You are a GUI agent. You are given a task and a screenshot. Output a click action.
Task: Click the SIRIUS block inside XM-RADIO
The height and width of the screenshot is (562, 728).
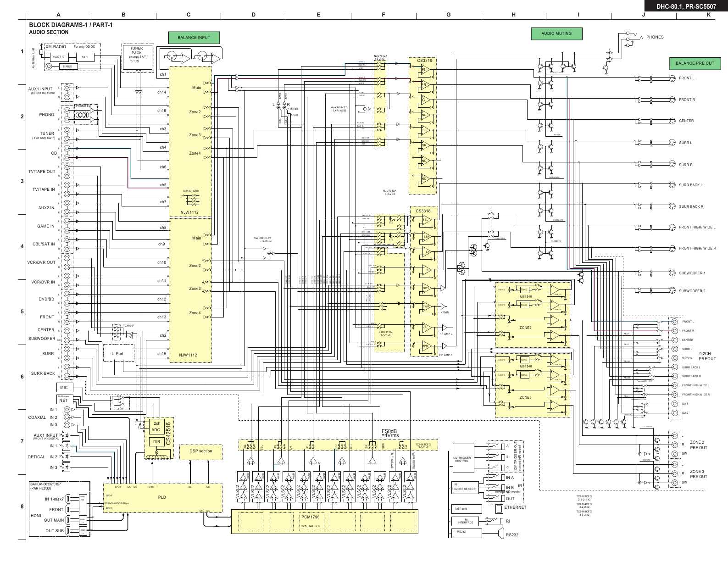coord(67,67)
